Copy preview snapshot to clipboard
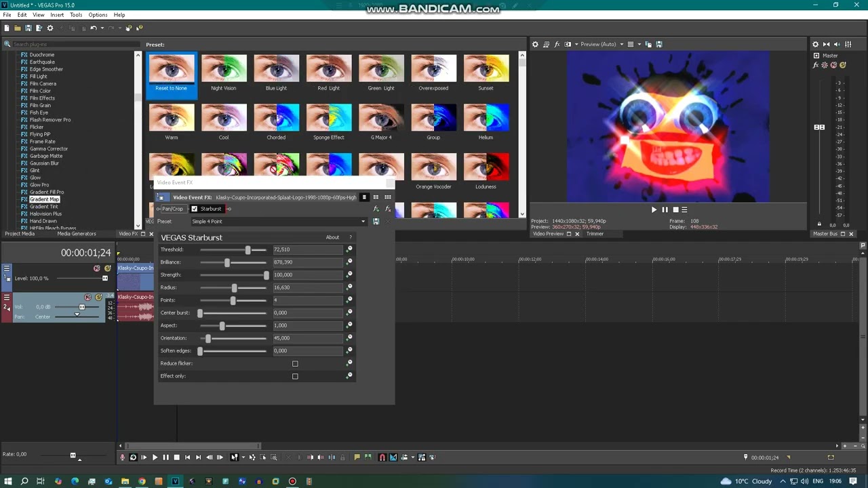This screenshot has height=488, width=868. coord(648,44)
